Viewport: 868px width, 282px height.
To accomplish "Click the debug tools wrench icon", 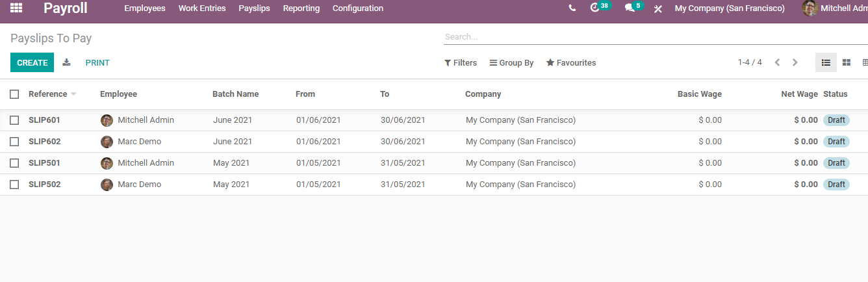I will (658, 8).
